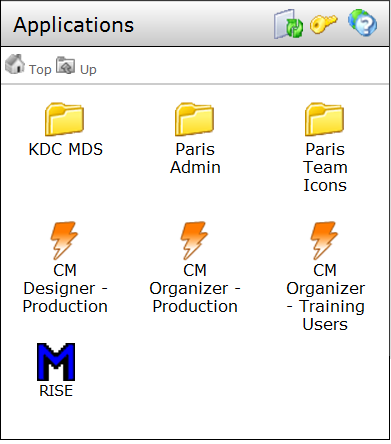Click the Applications panel title
The image size is (391, 444).
point(74,25)
